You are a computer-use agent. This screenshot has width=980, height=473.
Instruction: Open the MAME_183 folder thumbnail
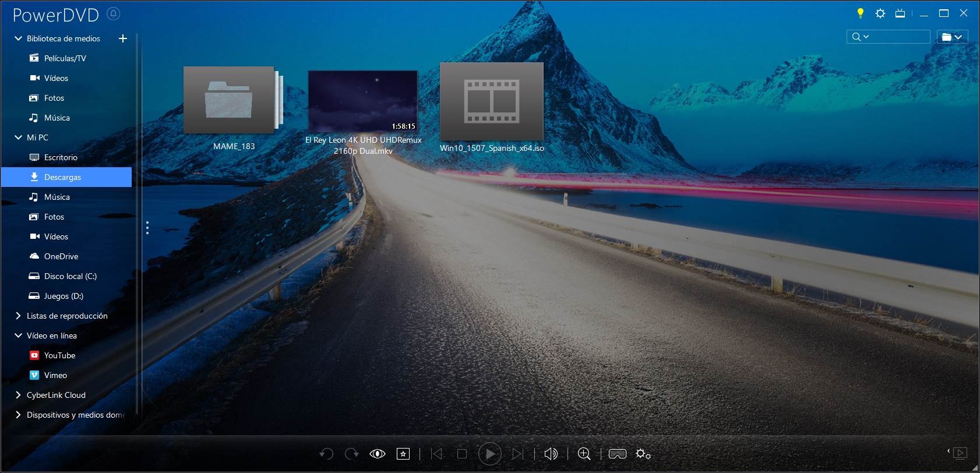pyautogui.click(x=233, y=100)
